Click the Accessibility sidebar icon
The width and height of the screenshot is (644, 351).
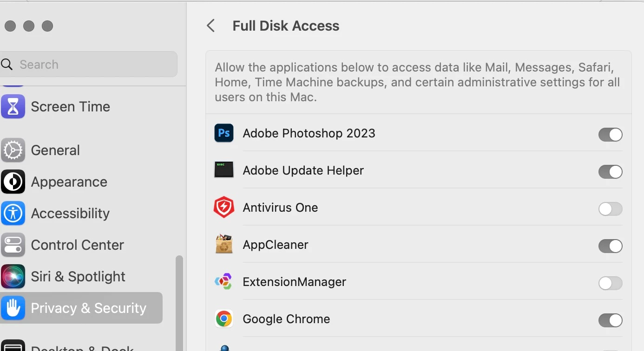point(13,213)
